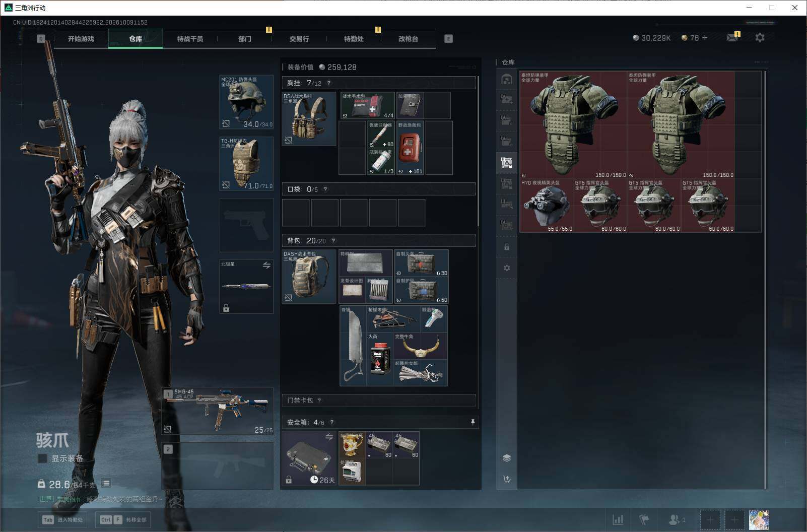
Task: Click the flag icon in bottom bar
Action: tap(644, 519)
